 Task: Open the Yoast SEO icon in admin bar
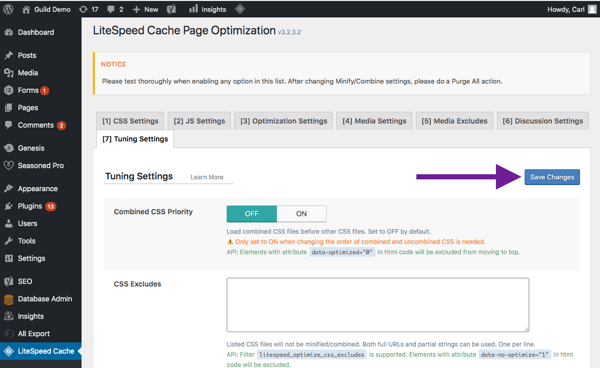point(171,9)
